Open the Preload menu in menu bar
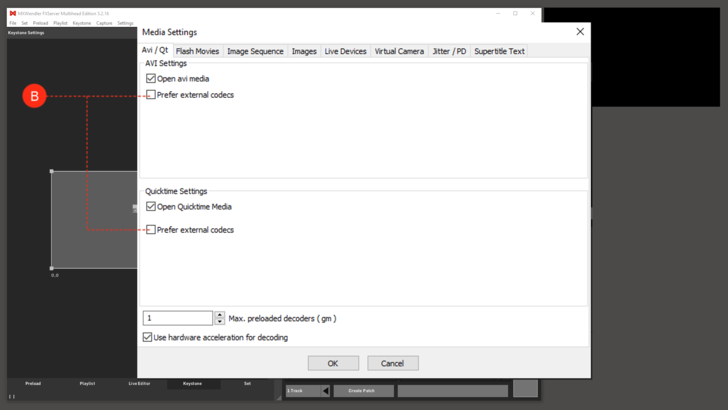The image size is (728, 410). click(x=40, y=23)
